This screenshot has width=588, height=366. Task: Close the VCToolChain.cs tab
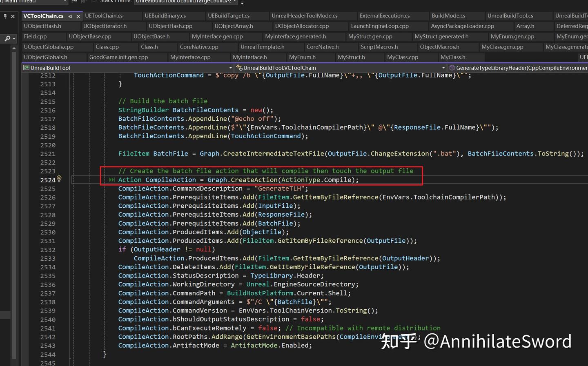[x=78, y=16]
